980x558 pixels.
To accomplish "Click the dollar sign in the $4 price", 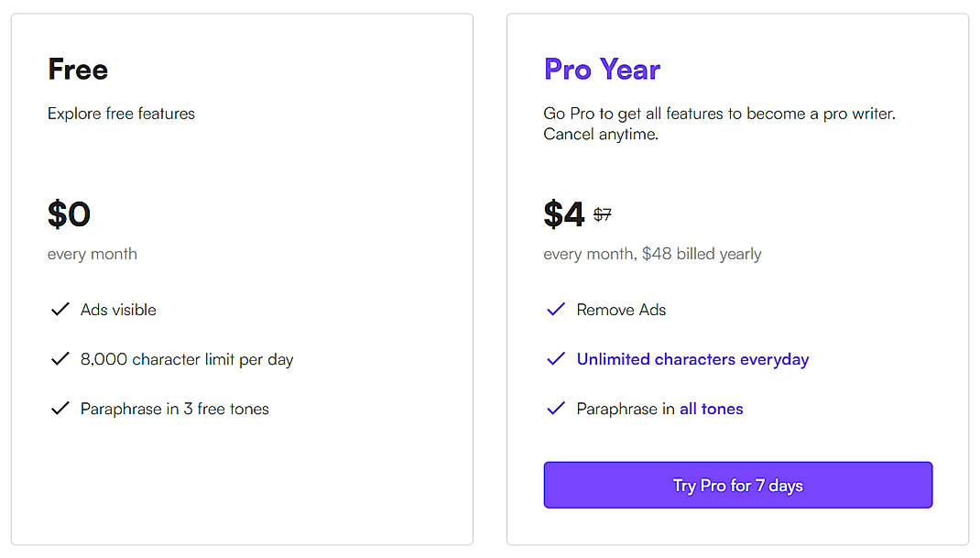I will (554, 213).
